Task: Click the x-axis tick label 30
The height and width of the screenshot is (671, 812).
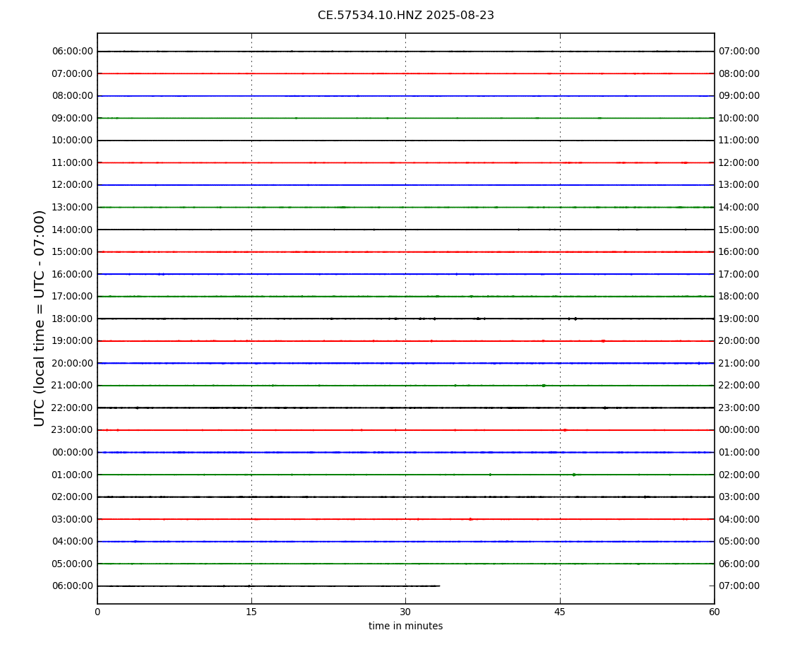Action: click(x=405, y=612)
